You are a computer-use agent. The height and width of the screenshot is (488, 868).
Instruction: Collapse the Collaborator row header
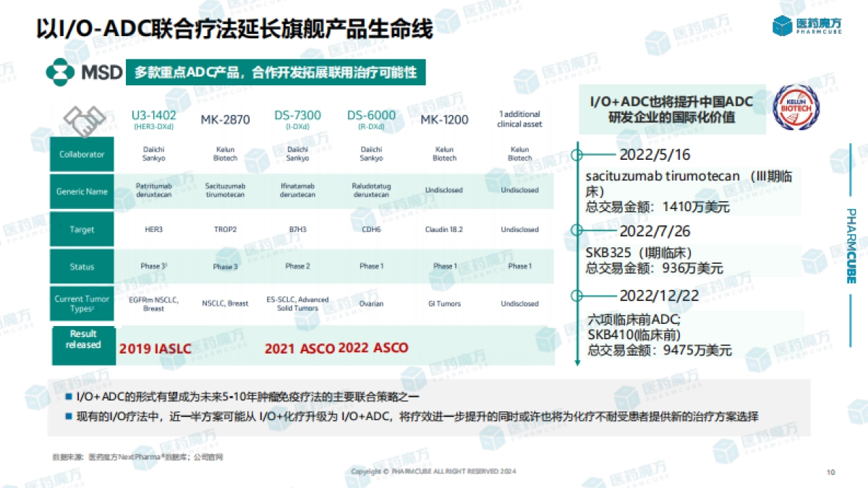tap(81, 154)
